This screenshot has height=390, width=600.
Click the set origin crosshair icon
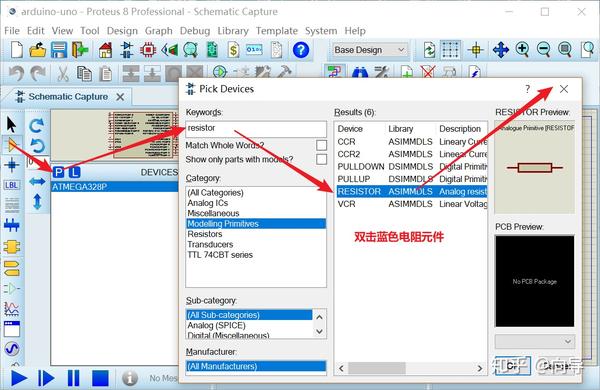coord(476,50)
